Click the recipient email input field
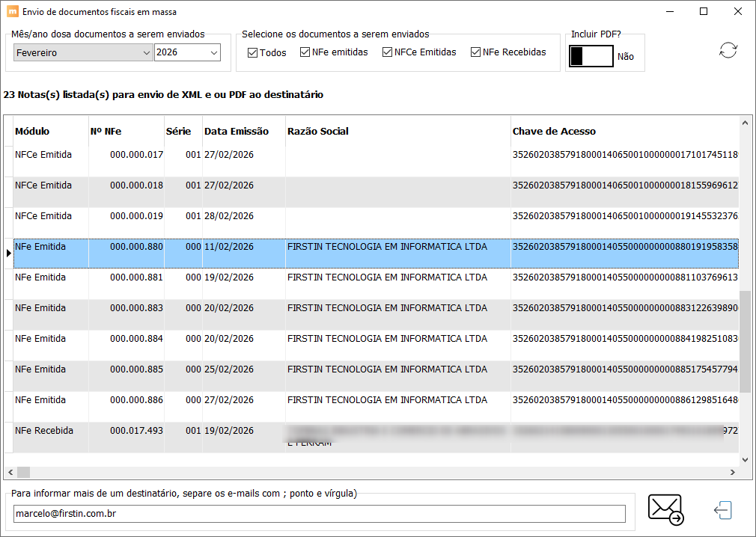This screenshot has width=756, height=537. coord(319,514)
